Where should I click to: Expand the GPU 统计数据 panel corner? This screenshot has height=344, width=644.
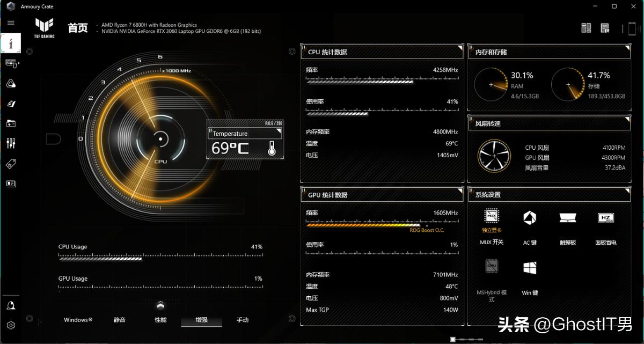pyautogui.click(x=459, y=191)
